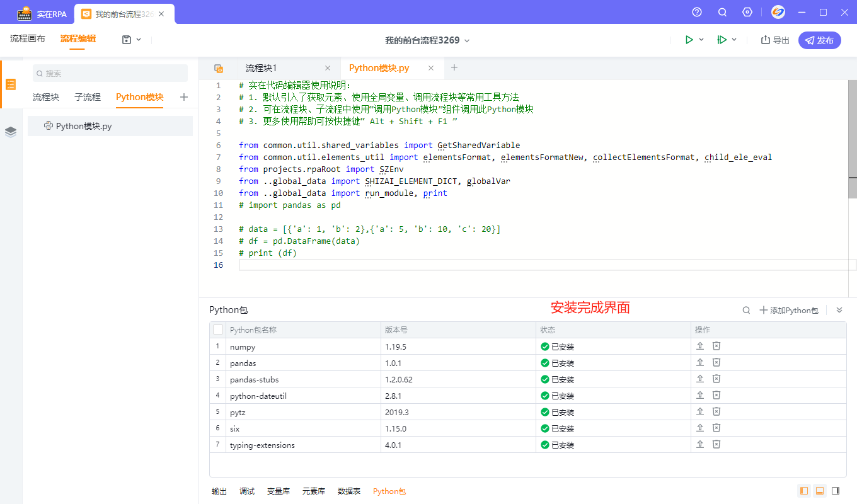Click the 添加Python包 button

coord(788,310)
